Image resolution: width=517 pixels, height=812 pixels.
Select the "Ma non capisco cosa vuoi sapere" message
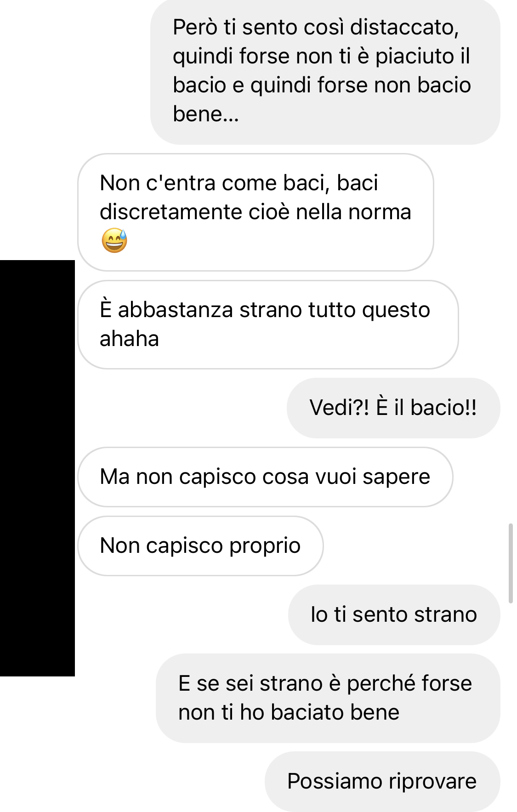point(265,477)
